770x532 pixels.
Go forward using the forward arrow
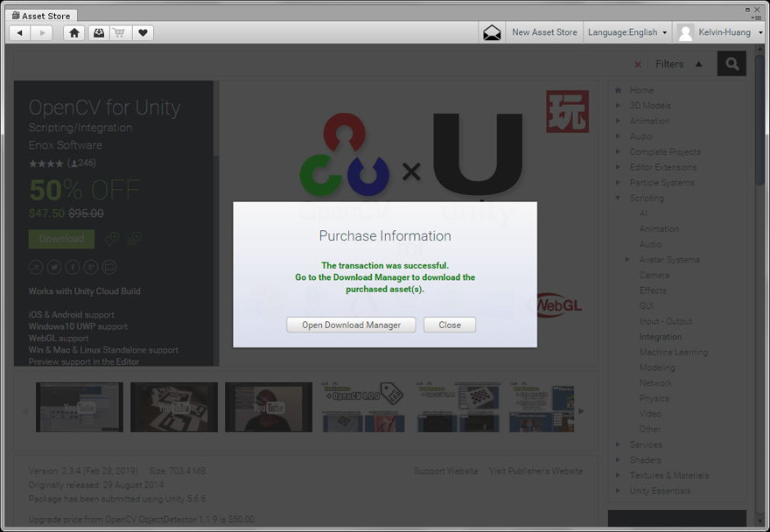click(42, 33)
